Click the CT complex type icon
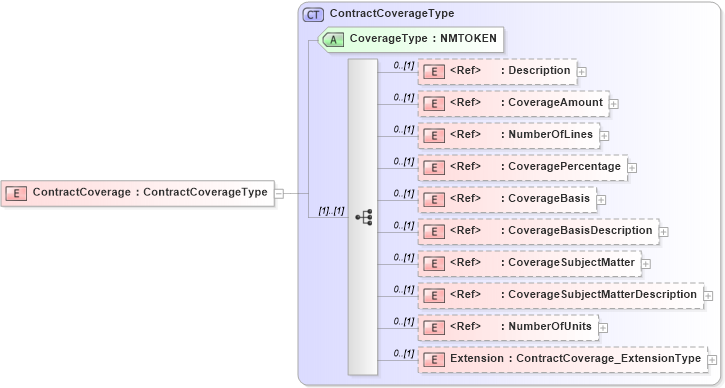Image resolution: width=725 pixels, height=388 pixels. 313,15
